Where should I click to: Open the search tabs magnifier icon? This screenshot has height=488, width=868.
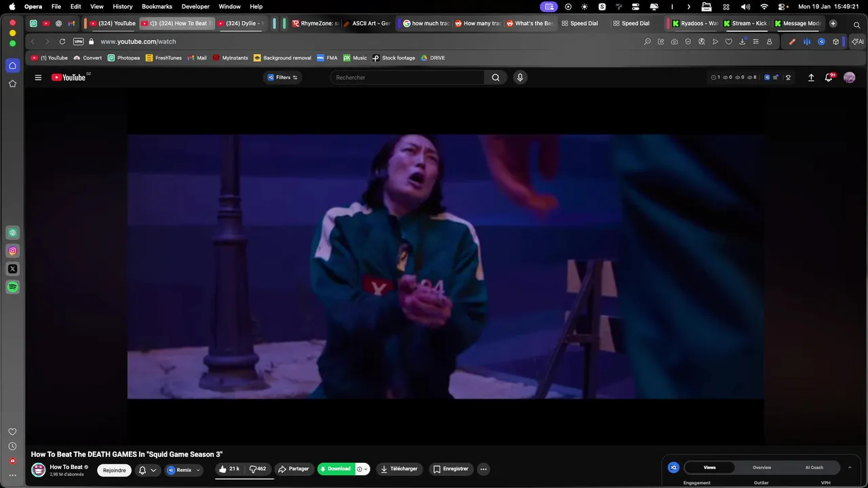coord(857,24)
